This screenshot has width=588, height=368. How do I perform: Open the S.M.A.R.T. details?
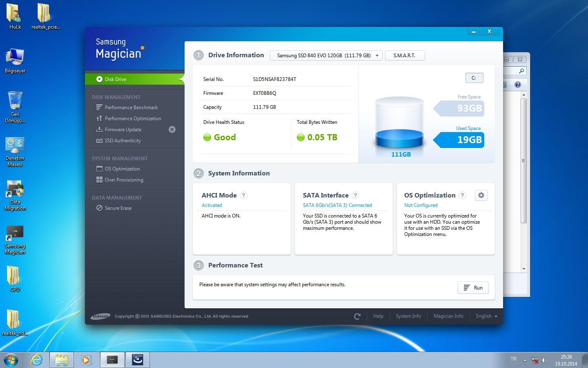pyautogui.click(x=405, y=56)
